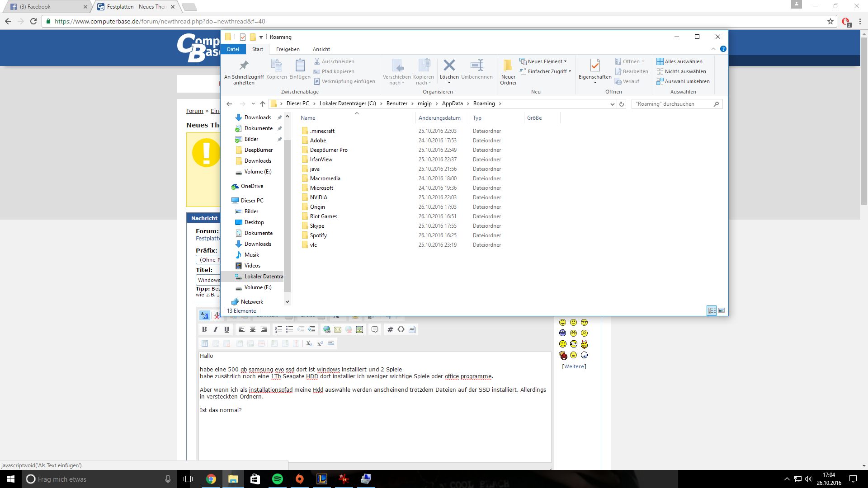Go back with Explorer's back arrow
The width and height of the screenshot is (868, 488).
point(229,104)
